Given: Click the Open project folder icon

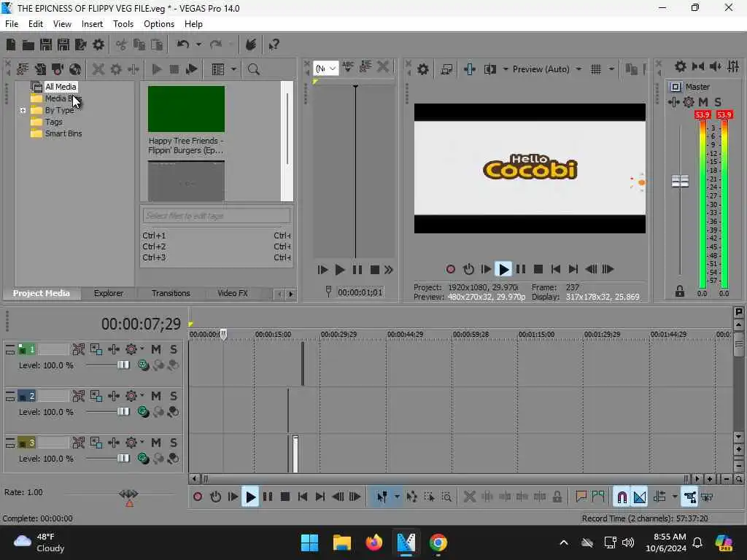Looking at the screenshot, I should [28, 44].
